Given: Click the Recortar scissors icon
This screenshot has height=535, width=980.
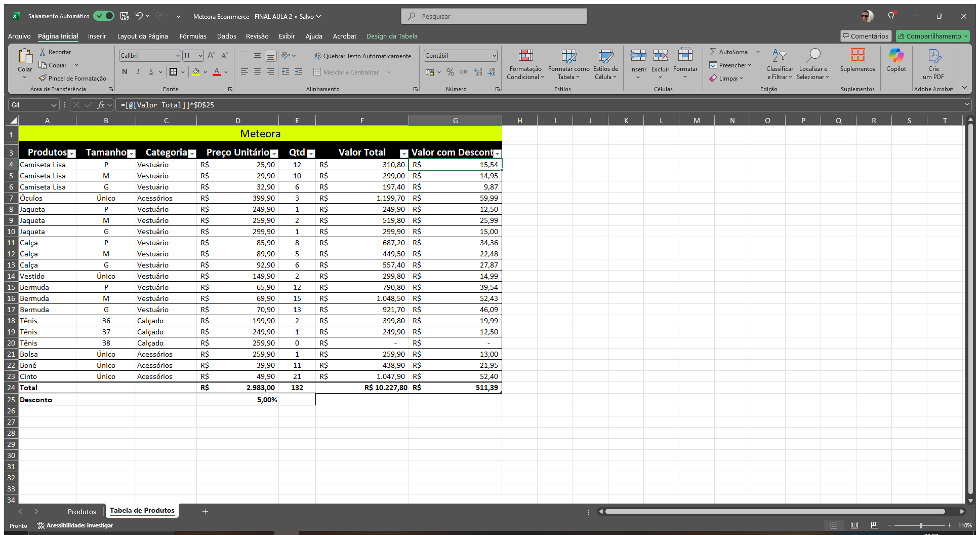Looking at the screenshot, I should 43,52.
